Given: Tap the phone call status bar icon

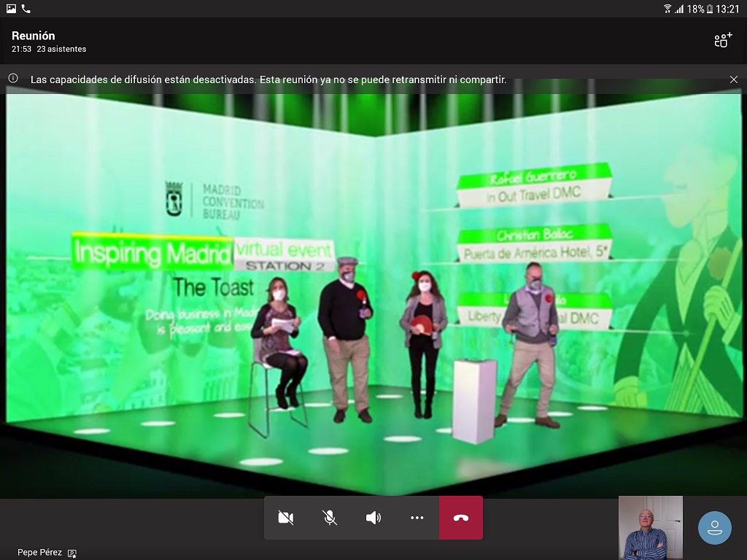Looking at the screenshot, I should (x=26, y=9).
